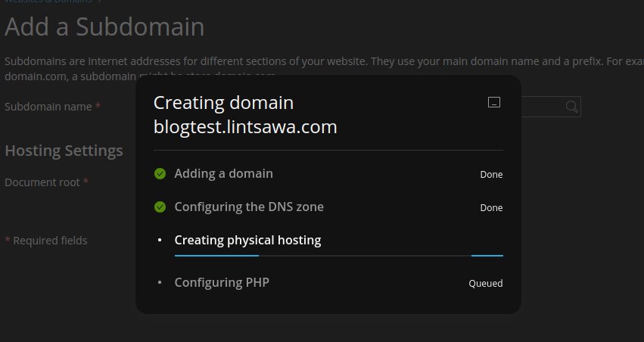
Task: Click the Hosting Settings section heading
Action: [64, 151]
